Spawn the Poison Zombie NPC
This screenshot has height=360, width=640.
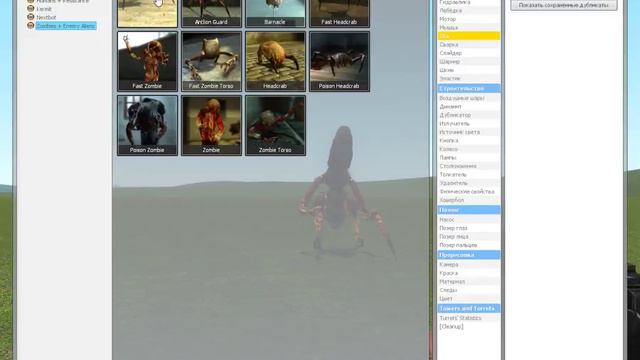147,125
